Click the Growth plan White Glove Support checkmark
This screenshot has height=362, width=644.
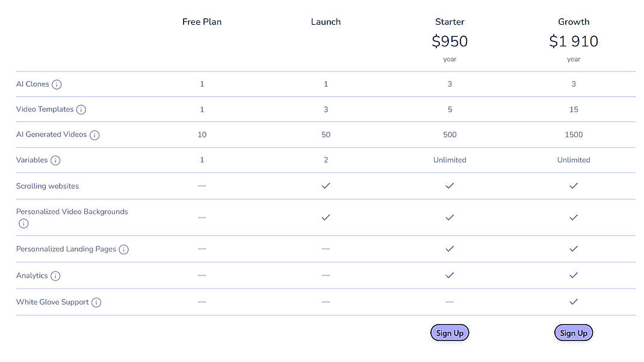coord(574,302)
